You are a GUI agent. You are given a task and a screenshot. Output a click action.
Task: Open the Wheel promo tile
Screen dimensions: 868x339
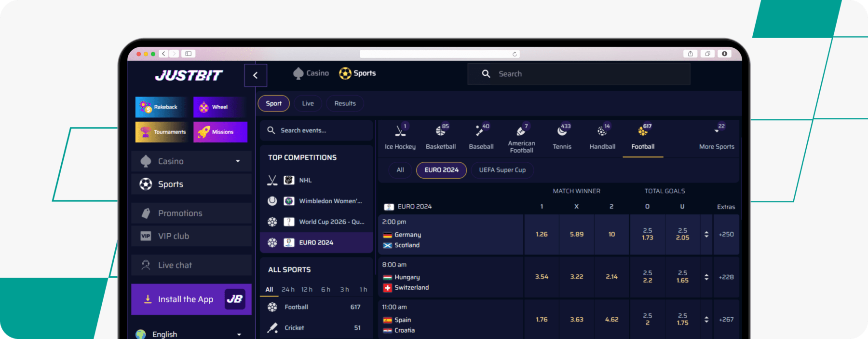click(220, 107)
